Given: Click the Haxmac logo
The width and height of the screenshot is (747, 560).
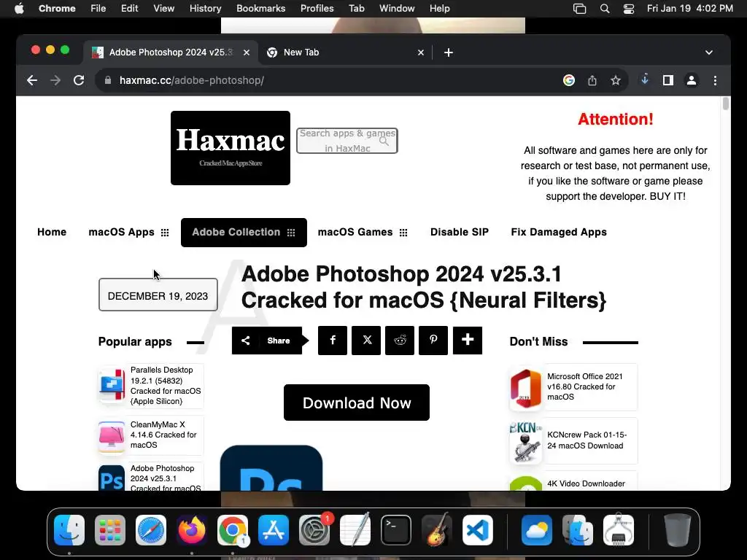Looking at the screenshot, I should coord(231,148).
